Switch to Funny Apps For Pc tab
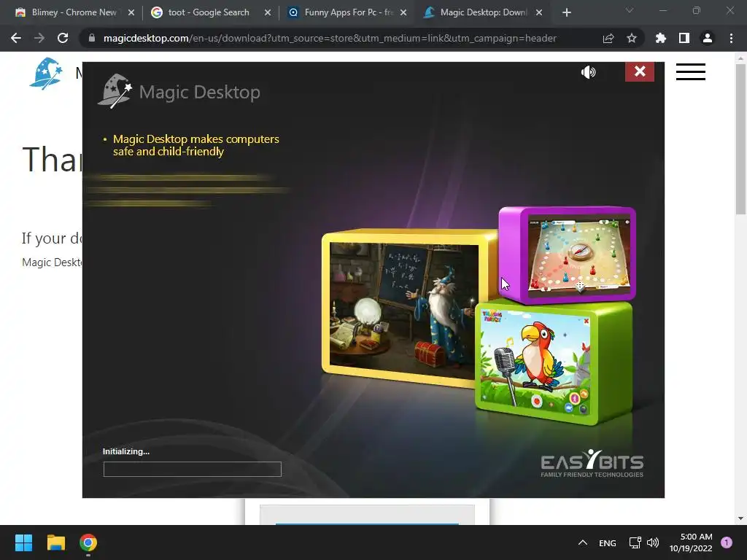Screen dimensions: 747x560 (x=348, y=12)
